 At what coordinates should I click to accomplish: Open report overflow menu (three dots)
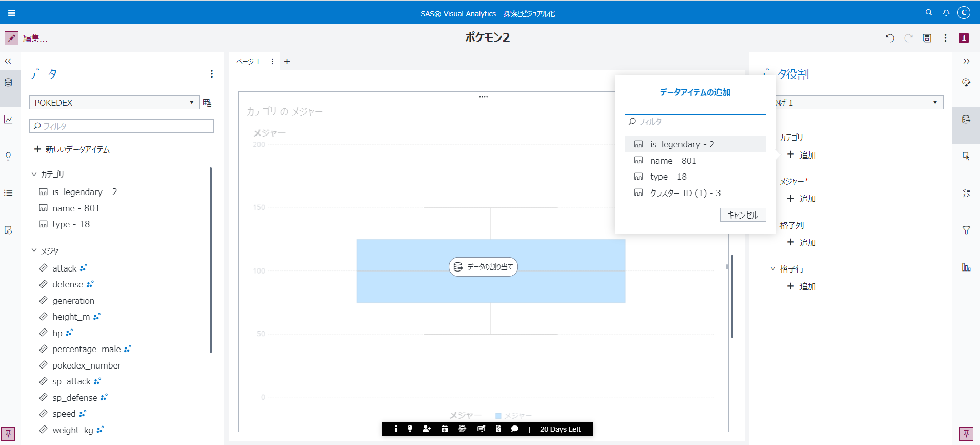(945, 38)
